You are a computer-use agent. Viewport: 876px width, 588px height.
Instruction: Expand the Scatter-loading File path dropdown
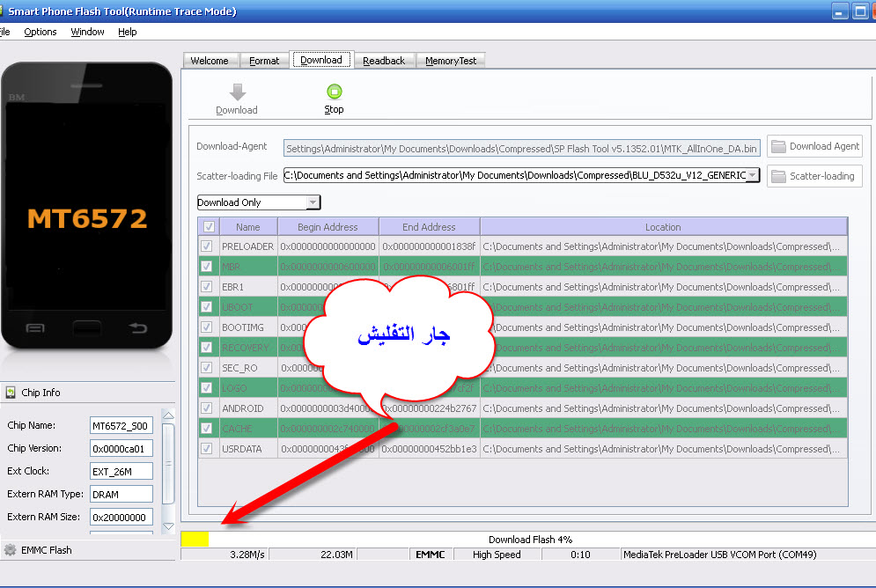[753, 175]
